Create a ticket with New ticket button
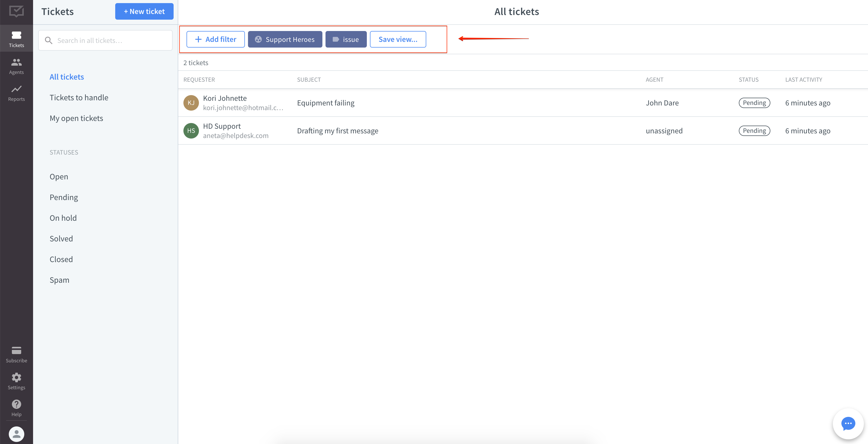 coord(144,11)
